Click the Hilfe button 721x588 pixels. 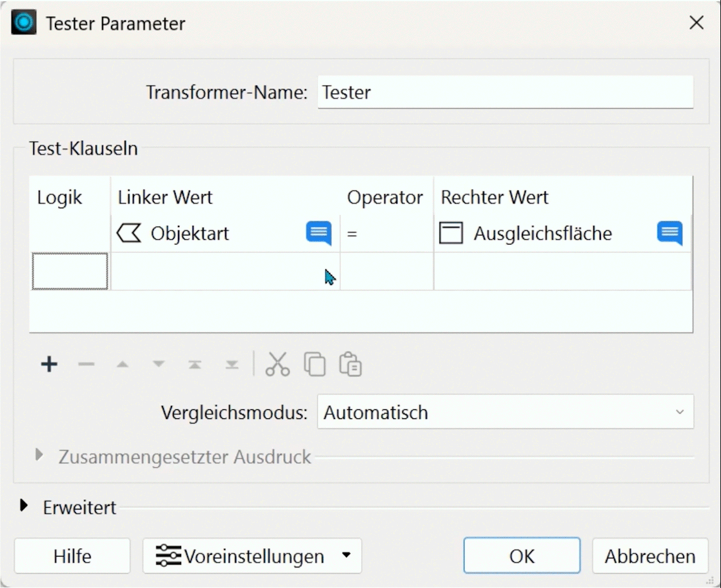(72, 556)
